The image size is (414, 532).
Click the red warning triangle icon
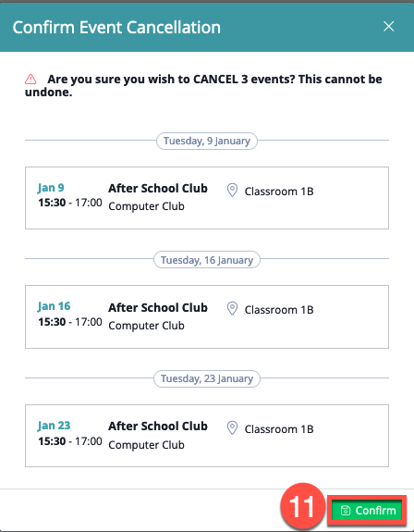click(x=30, y=79)
